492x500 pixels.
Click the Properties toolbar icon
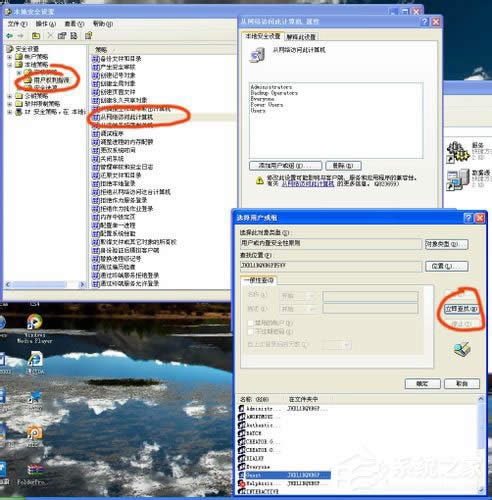click(x=62, y=36)
